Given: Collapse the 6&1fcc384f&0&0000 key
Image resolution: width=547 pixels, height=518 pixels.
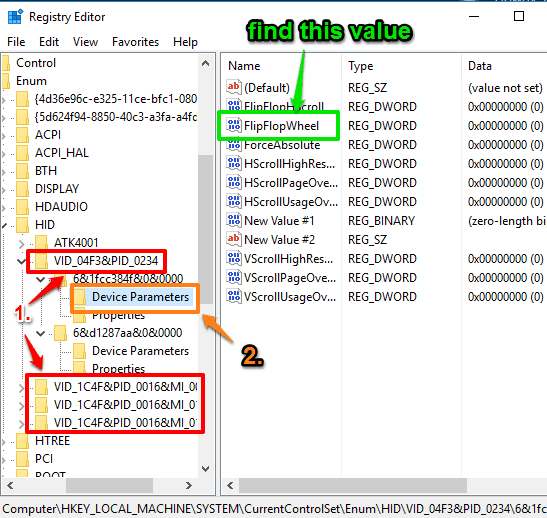Looking at the screenshot, I should tap(41, 279).
